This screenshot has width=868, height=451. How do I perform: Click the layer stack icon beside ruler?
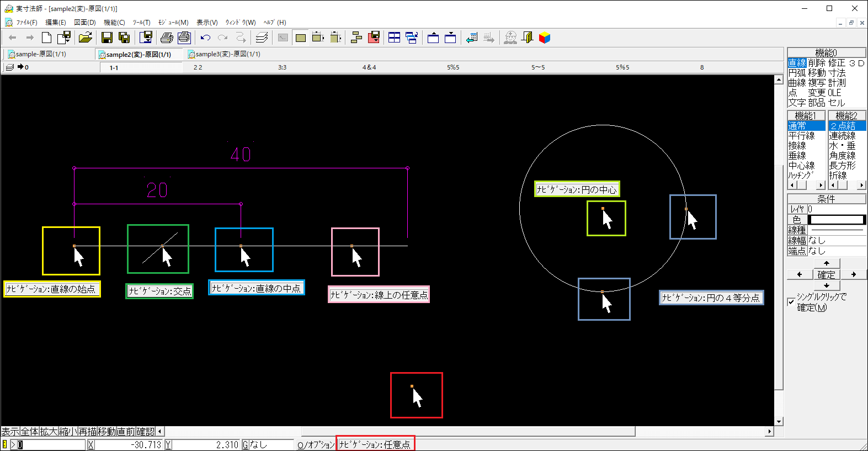coord(9,67)
